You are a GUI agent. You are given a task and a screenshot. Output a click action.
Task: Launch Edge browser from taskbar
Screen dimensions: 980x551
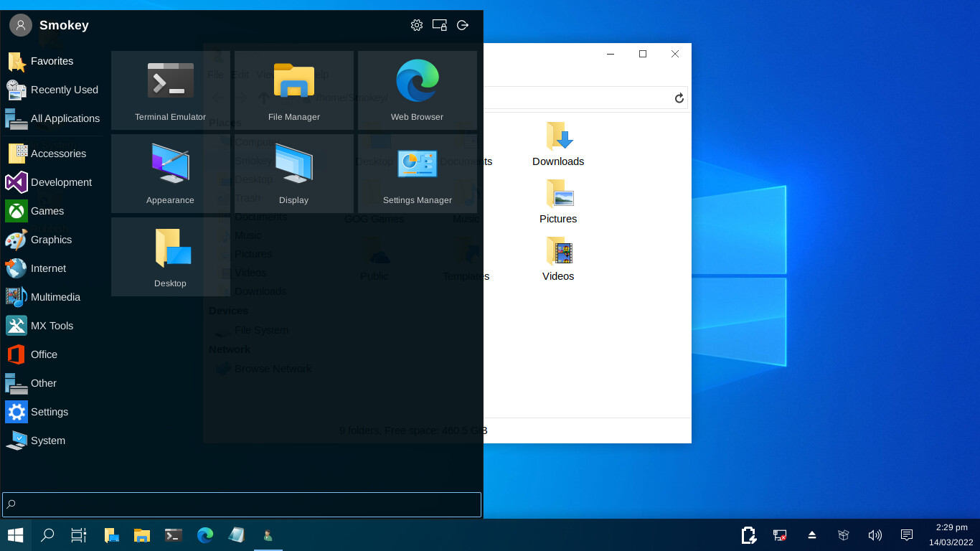[x=205, y=535]
